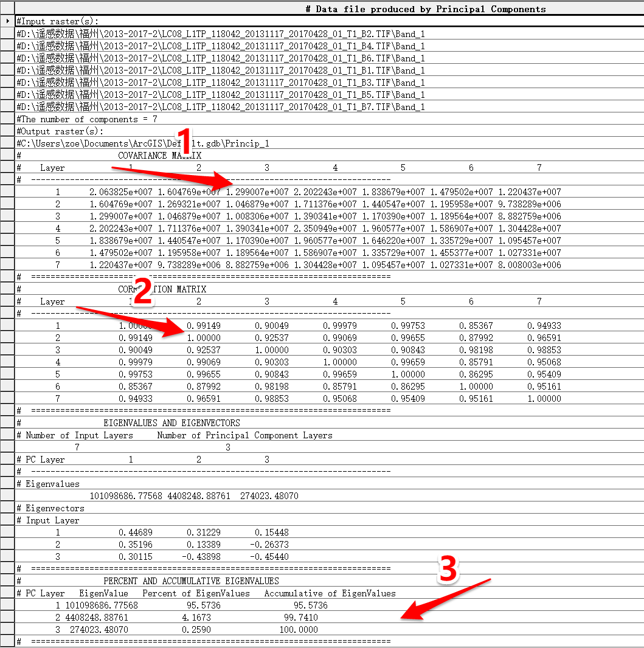644x648 pixels.
Task: Click eigenvector value 0.44689
Action: coord(136,533)
